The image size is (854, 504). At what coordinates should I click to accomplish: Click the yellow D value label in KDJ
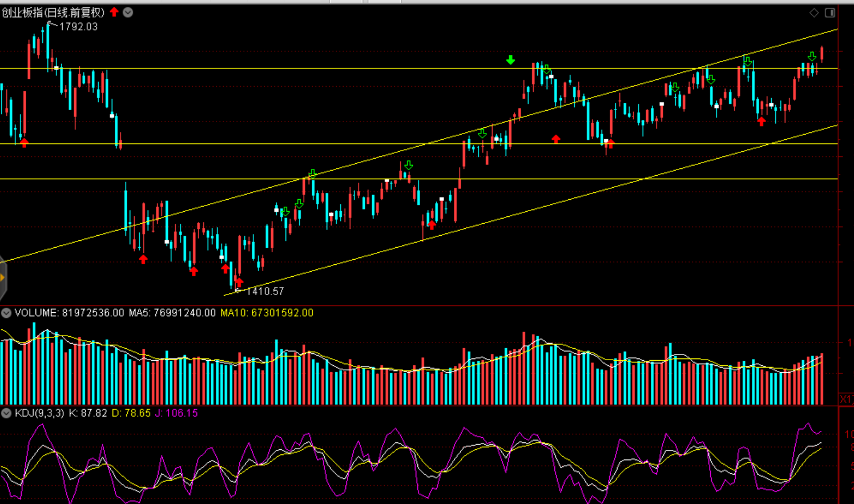click(x=131, y=413)
